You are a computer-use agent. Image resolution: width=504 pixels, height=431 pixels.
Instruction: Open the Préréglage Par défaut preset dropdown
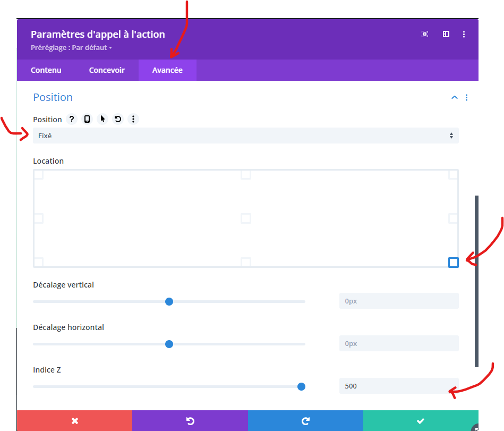click(72, 48)
